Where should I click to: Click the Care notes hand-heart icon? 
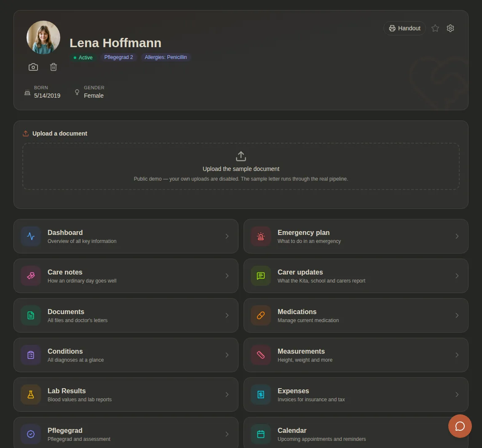pyautogui.click(x=31, y=276)
